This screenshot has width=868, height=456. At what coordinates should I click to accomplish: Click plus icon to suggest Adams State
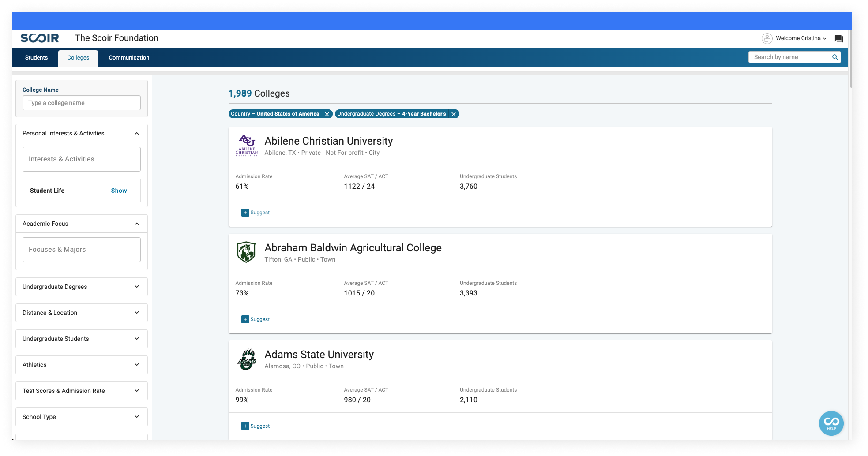pos(245,426)
